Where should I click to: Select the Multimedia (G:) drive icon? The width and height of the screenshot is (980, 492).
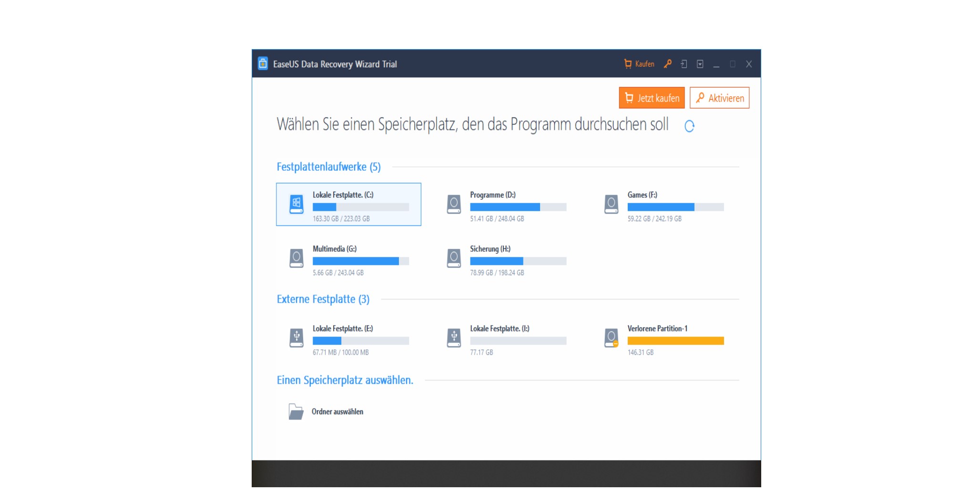coord(296,258)
